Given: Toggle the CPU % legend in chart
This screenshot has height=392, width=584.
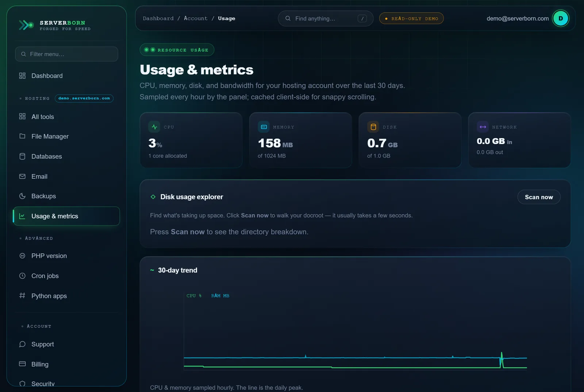Looking at the screenshot, I should [194, 296].
